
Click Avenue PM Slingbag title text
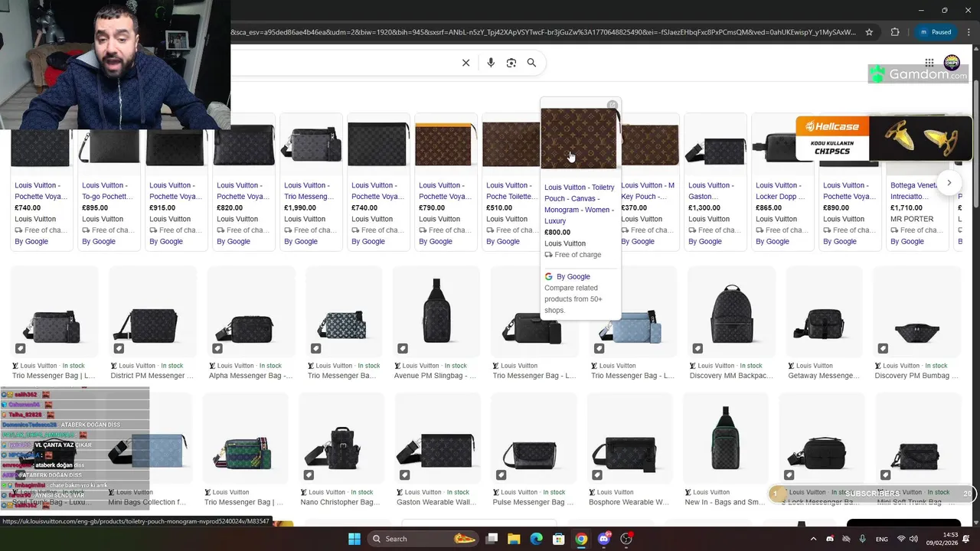[x=435, y=376]
